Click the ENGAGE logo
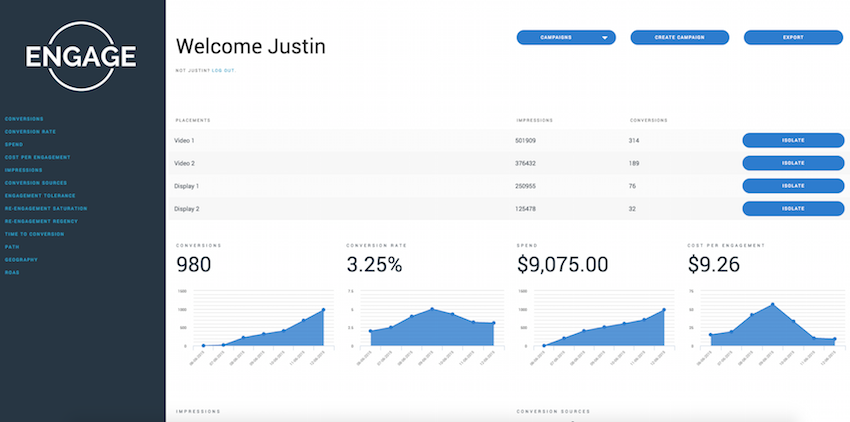This screenshot has width=850, height=422. tap(81, 56)
